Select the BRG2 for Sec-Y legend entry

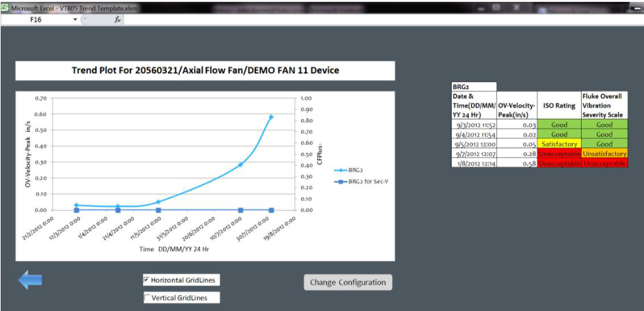(x=360, y=180)
